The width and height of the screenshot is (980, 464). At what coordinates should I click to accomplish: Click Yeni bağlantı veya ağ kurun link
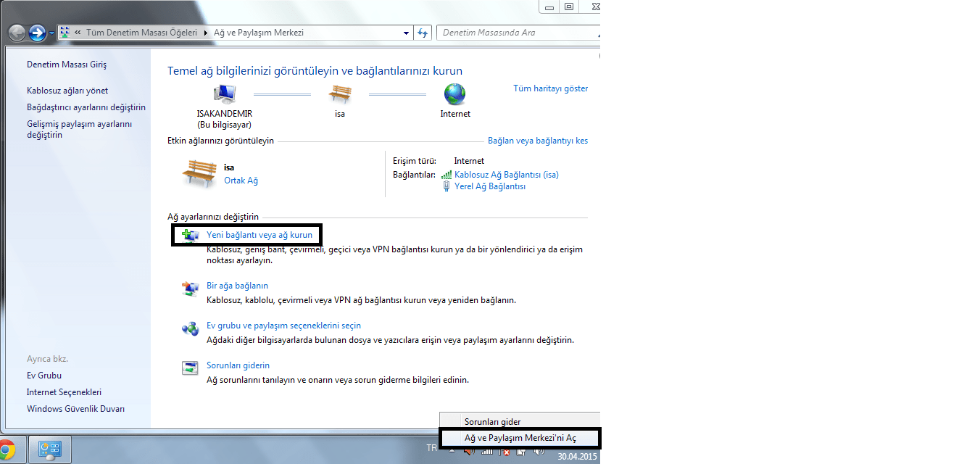(259, 235)
